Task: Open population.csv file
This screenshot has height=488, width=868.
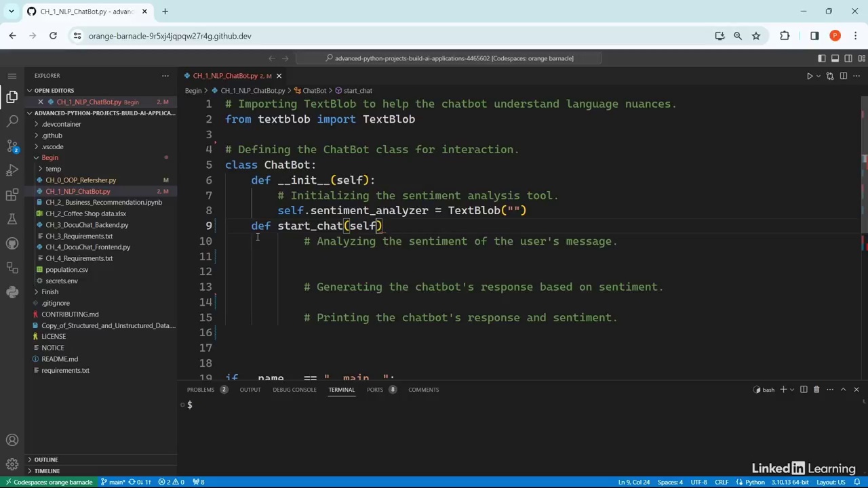Action: 66,270
